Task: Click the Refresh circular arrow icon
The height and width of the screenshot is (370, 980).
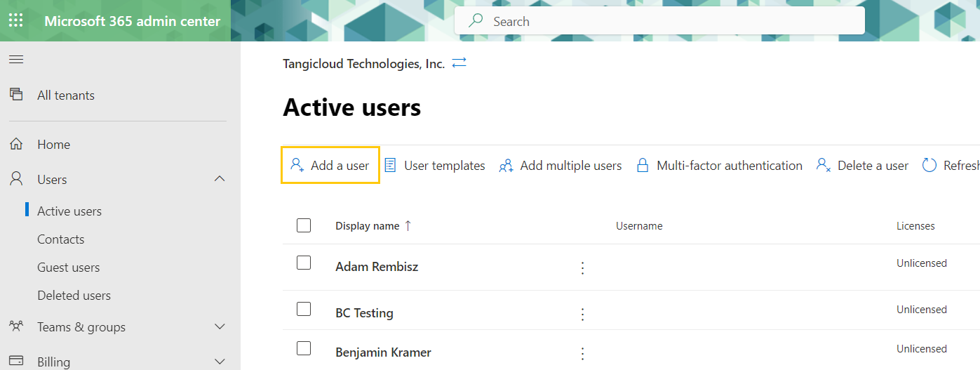Action: (929, 165)
